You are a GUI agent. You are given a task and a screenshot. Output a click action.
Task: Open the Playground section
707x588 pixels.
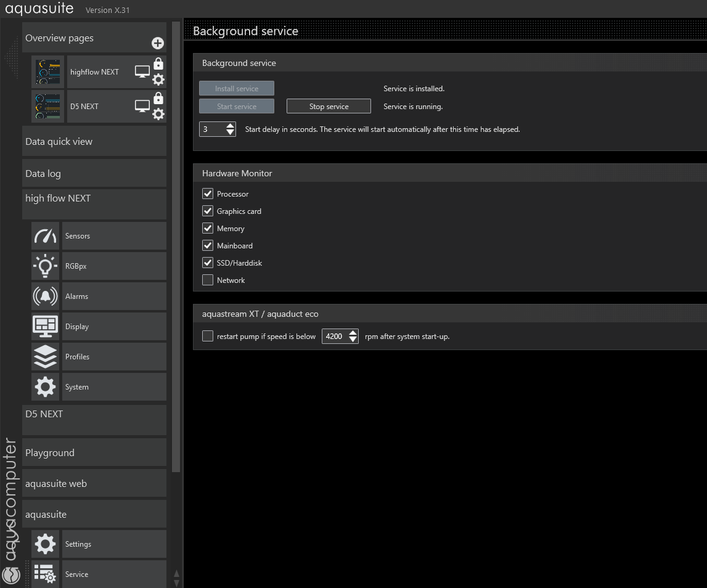pyautogui.click(x=94, y=453)
